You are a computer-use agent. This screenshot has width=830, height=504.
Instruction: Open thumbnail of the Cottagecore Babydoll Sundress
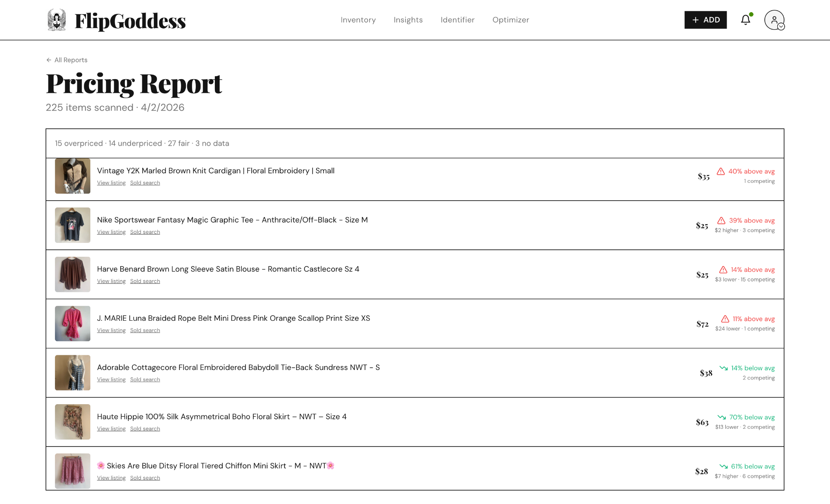pyautogui.click(x=73, y=373)
